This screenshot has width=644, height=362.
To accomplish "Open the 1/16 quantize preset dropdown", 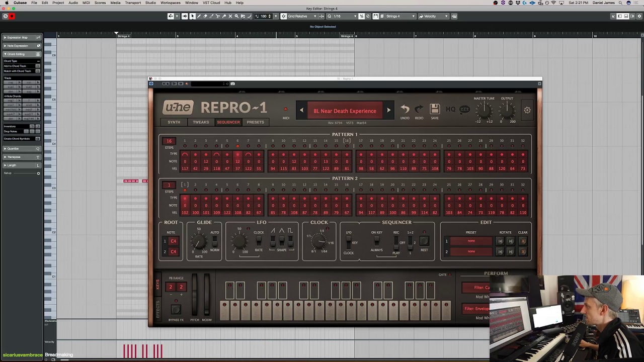I will tap(343, 16).
